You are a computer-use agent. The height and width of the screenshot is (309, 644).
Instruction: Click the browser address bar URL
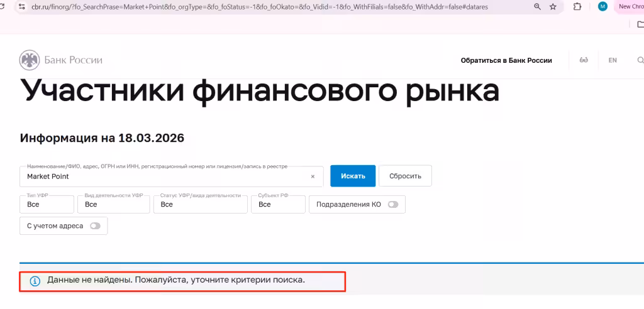pos(260,6)
